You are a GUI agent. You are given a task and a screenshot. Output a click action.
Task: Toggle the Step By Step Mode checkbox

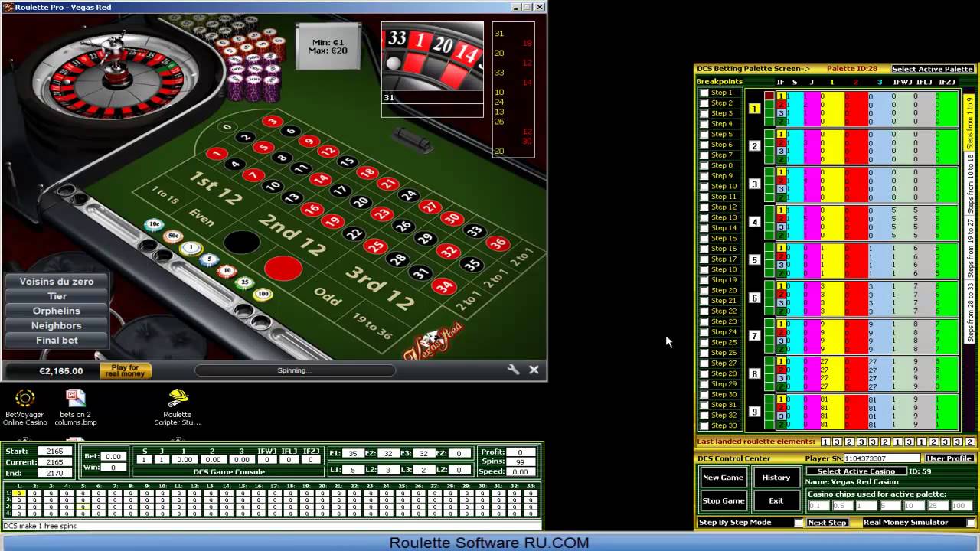(x=799, y=523)
